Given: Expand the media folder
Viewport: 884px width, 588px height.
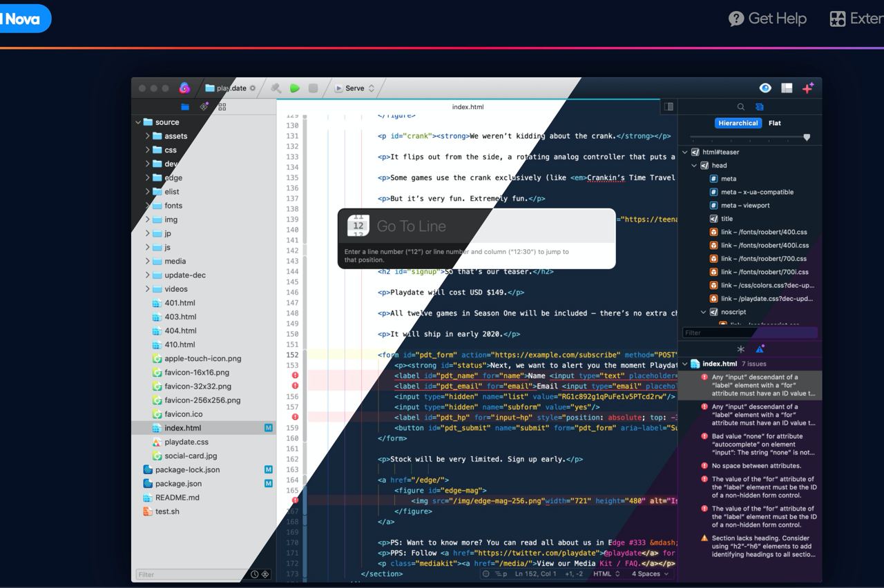Looking at the screenshot, I should pos(148,261).
